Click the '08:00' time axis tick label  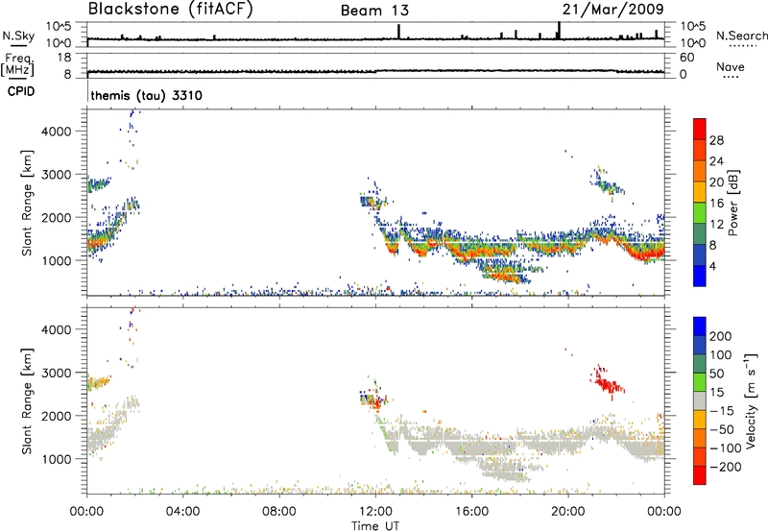[279, 512]
